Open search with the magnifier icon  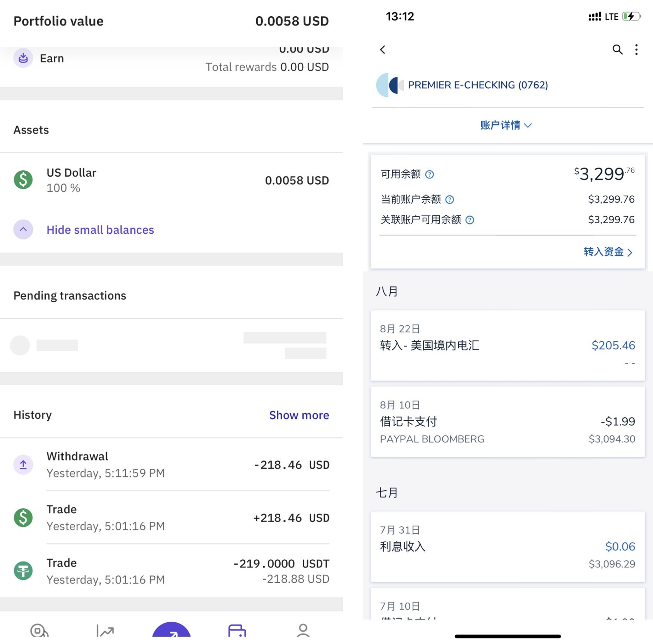pyautogui.click(x=617, y=50)
